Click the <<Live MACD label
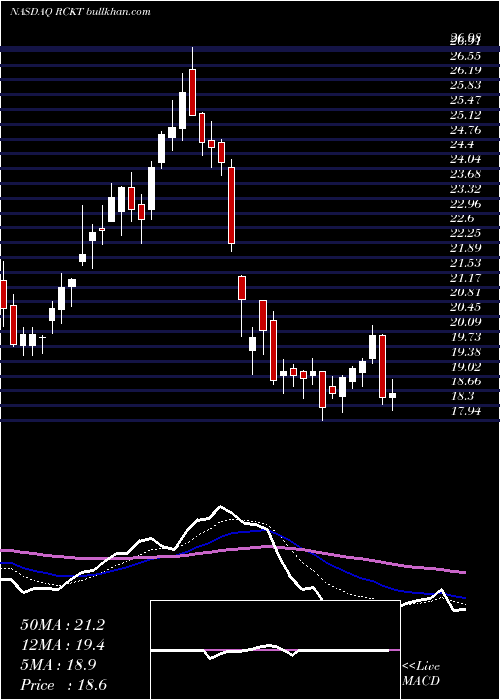500x700 pixels. [x=421, y=674]
